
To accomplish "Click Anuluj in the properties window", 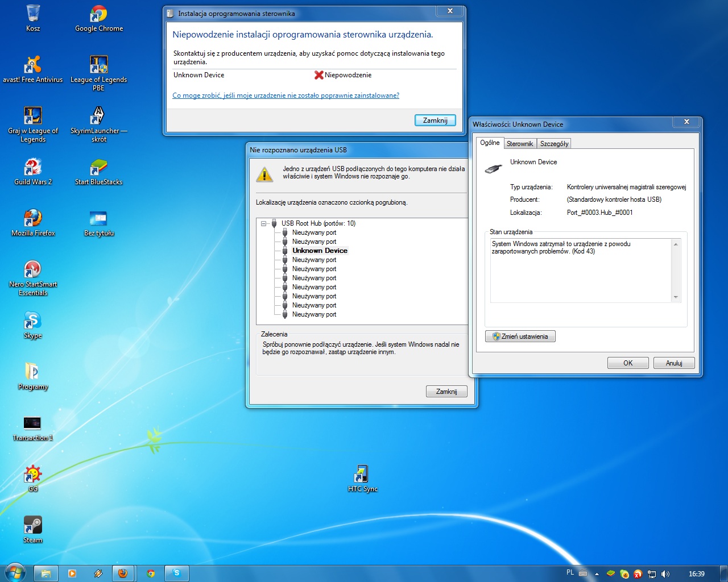I will coord(674,363).
